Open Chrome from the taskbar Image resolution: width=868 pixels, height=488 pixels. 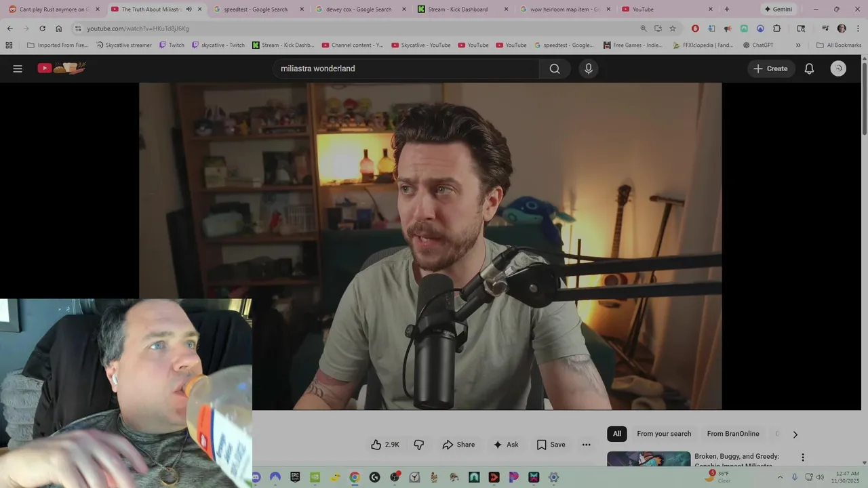point(354,477)
